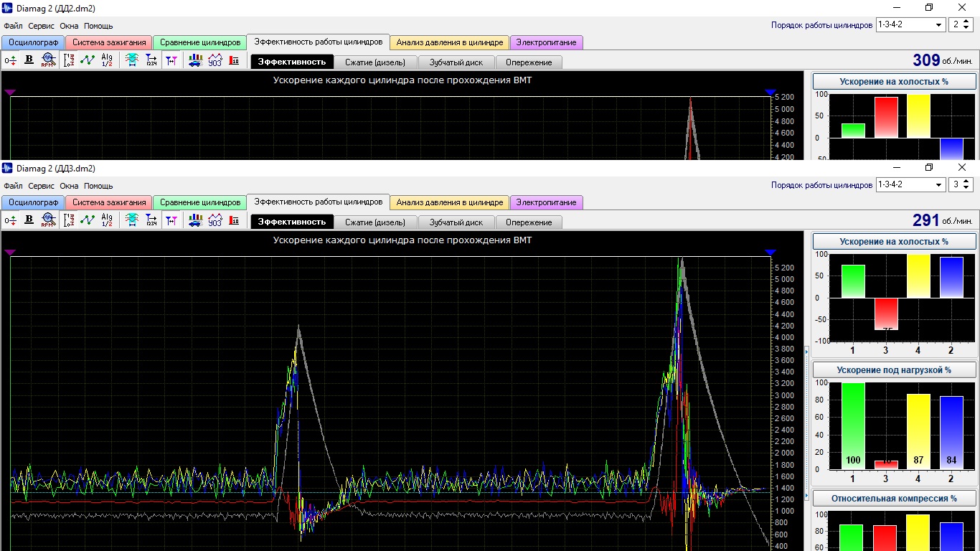Click the green zigzag line icon in ДД2
980x551 pixels.
(x=88, y=61)
